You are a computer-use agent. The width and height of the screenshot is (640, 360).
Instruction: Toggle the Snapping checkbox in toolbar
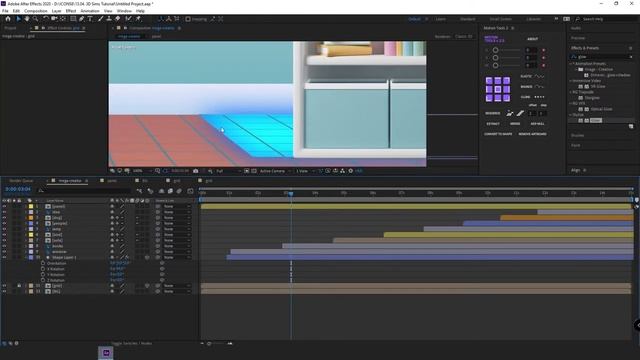pyautogui.click(x=188, y=19)
